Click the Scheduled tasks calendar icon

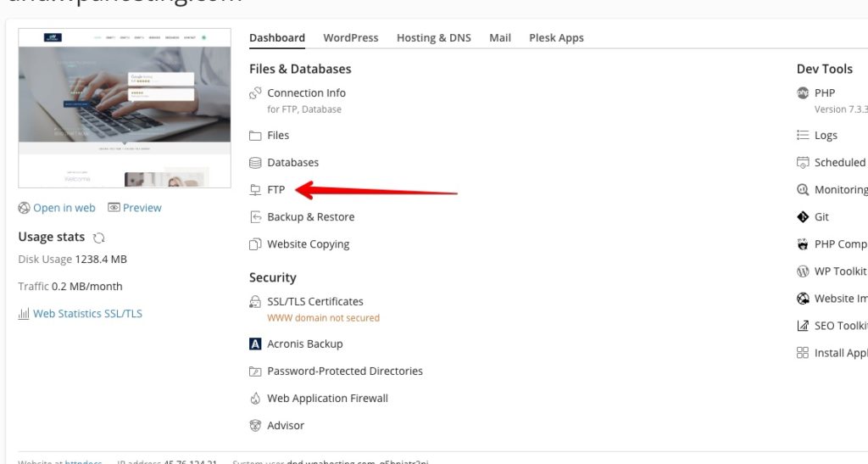coord(803,162)
